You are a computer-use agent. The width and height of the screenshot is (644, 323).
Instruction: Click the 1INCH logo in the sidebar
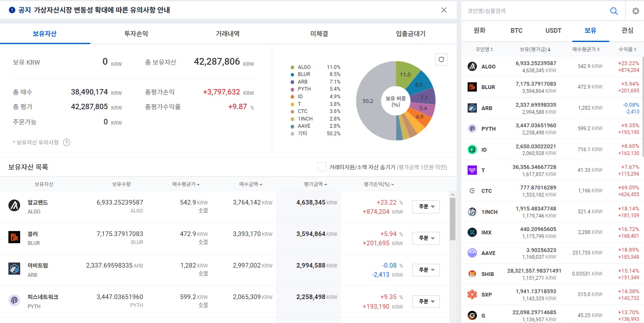[472, 212]
